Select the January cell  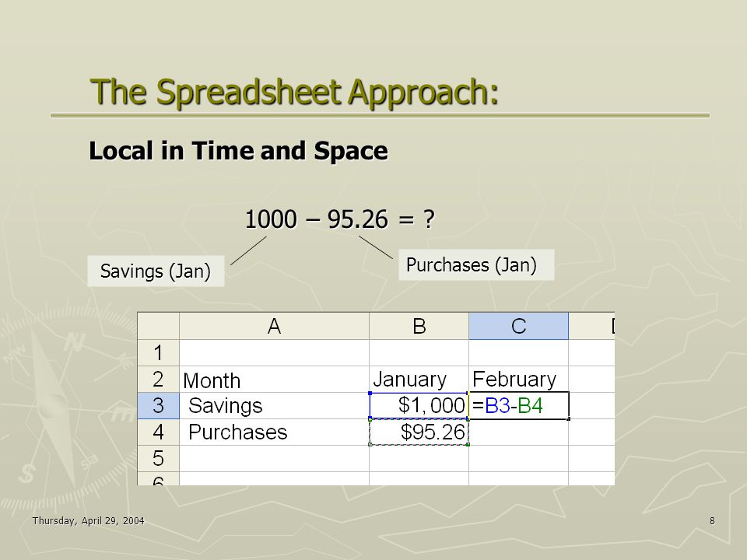click(419, 380)
